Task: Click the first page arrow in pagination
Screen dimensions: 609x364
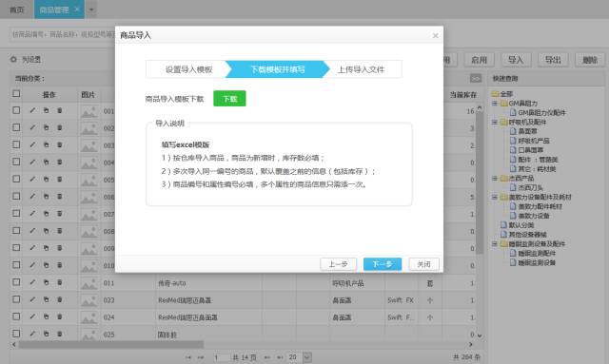Action: tap(188, 357)
